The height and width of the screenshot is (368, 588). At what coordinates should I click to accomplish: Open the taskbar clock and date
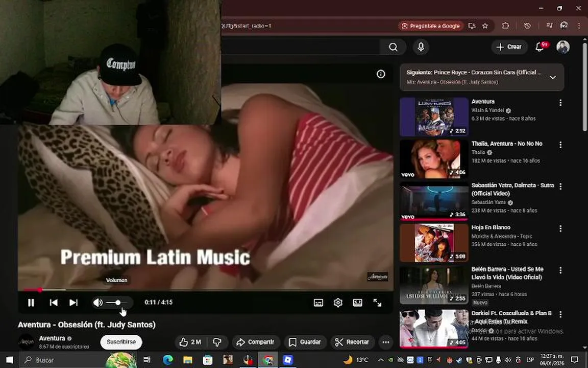(x=552, y=360)
